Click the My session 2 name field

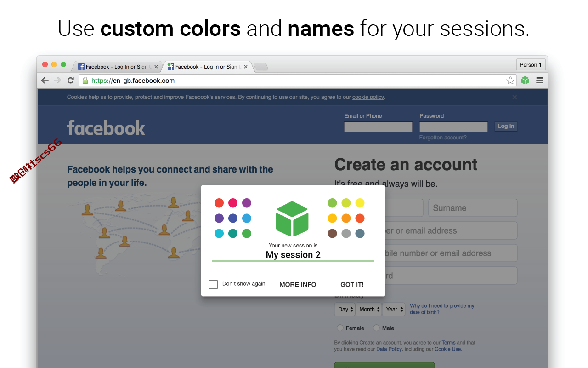(x=293, y=255)
